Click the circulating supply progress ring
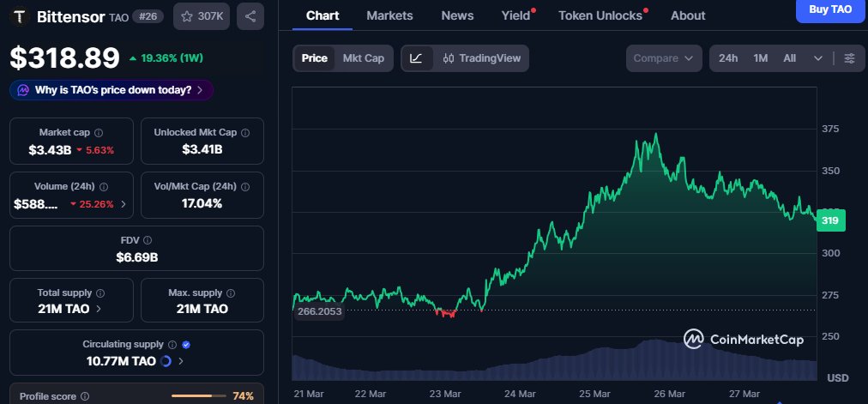 [x=166, y=361]
